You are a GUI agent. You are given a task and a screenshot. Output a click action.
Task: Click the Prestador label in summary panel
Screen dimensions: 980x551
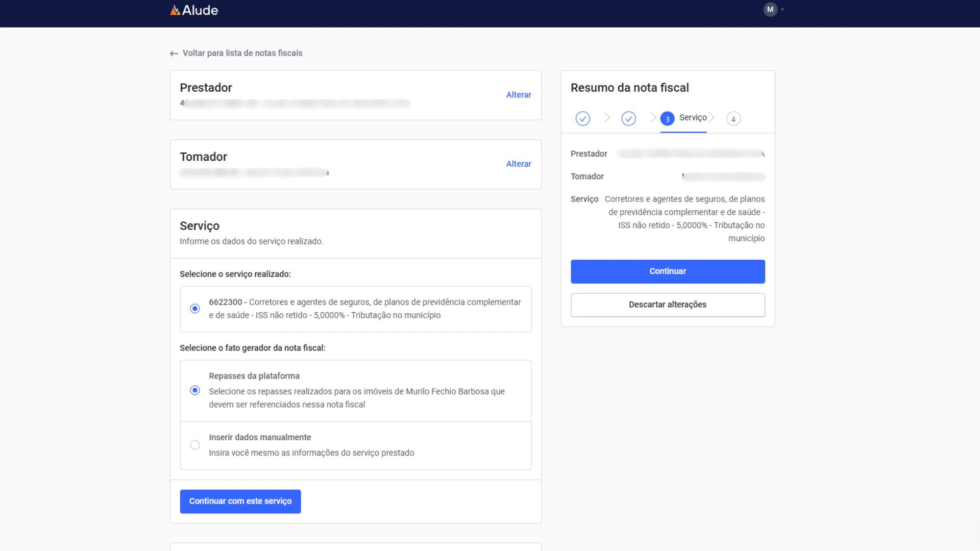[x=589, y=154]
